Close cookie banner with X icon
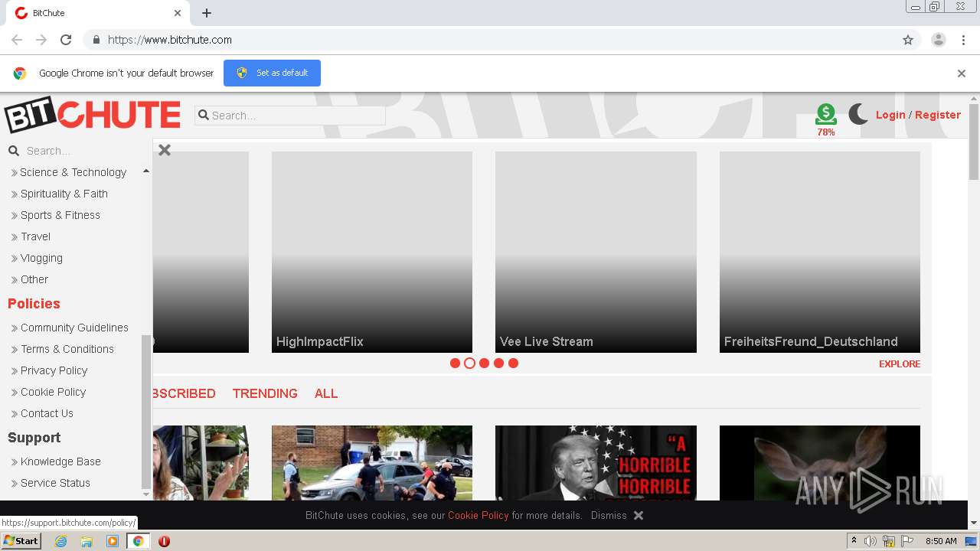 (639, 515)
